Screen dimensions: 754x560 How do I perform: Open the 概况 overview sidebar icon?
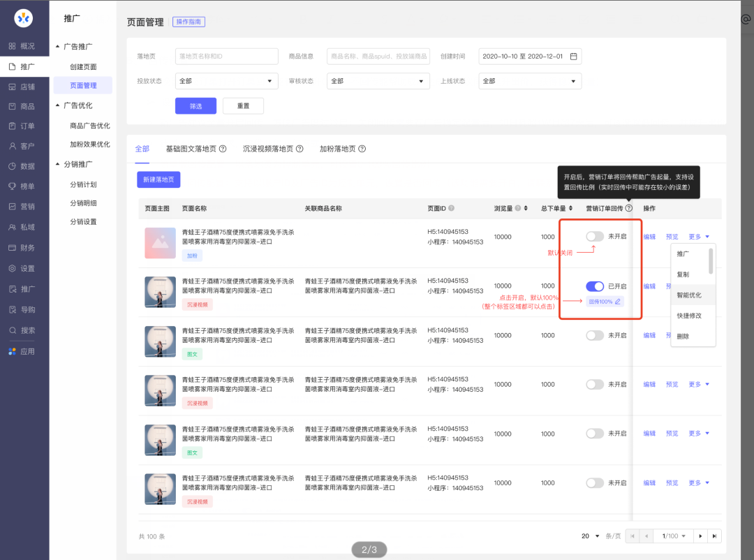12,46
